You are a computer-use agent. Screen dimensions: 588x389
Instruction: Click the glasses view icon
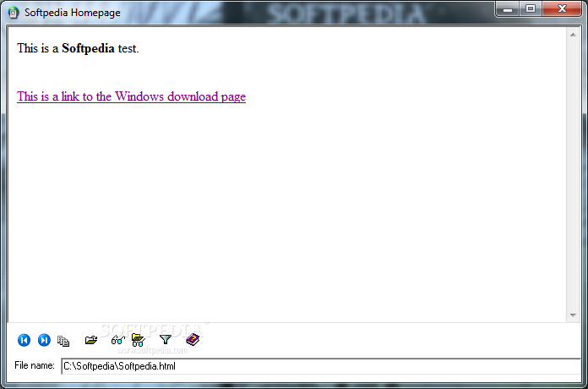118,340
